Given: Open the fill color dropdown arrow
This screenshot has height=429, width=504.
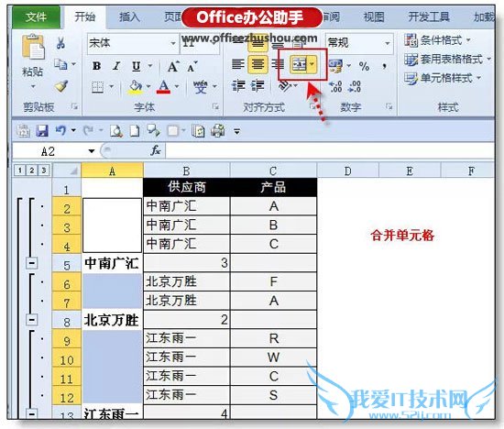Looking at the screenshot, I should (x=148, y=86).
